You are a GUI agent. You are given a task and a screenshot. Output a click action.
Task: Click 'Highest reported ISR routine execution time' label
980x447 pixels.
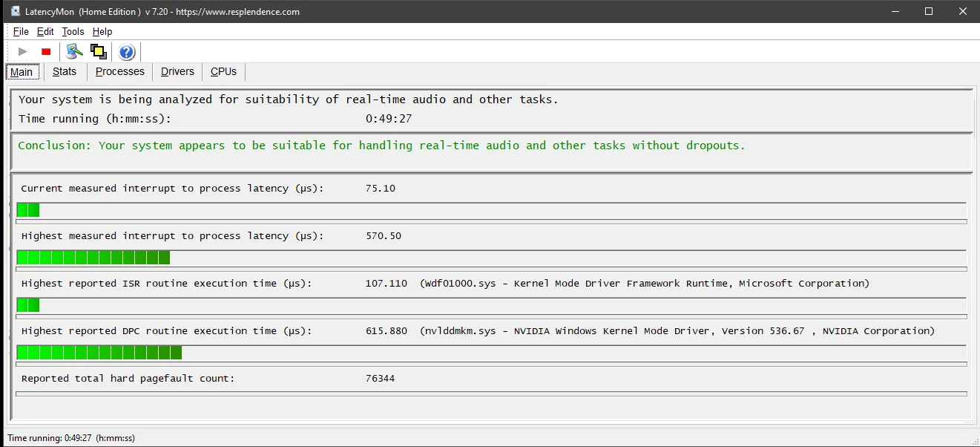pyautogui.click(x=167, y=284)
